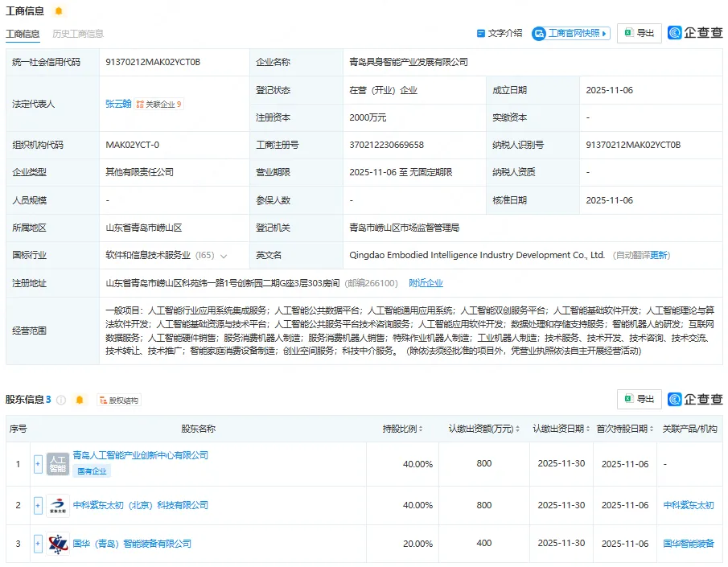Click the 中科紫东太初 company logo
The image size is (728, 567).
pyautogui.click(x=58, y=505)
